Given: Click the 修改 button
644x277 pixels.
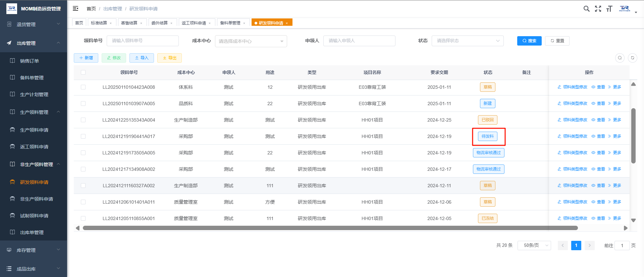Looking at the screenshot, I should tap(114, 58).
